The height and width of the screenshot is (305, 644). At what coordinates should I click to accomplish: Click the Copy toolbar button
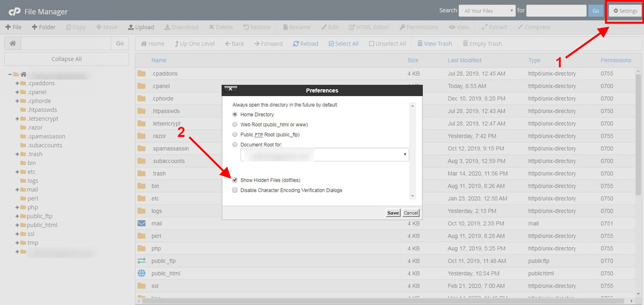(75, 27)
